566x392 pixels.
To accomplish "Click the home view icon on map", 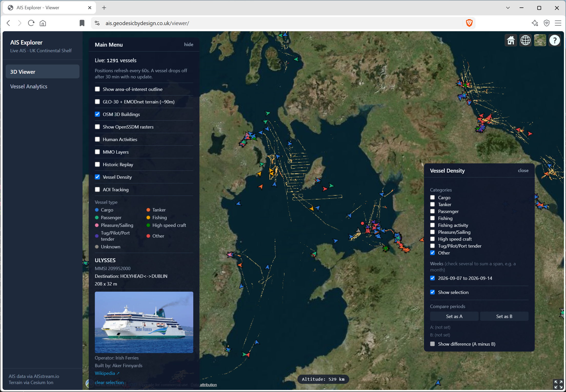I will (511, 40).
